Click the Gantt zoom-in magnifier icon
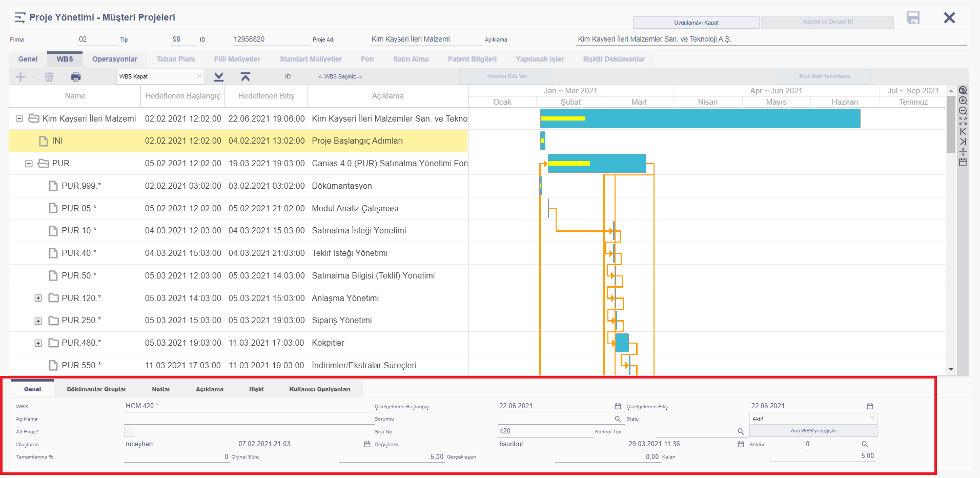The width and height of the screenshot is (980, 478). coord(963,101)
